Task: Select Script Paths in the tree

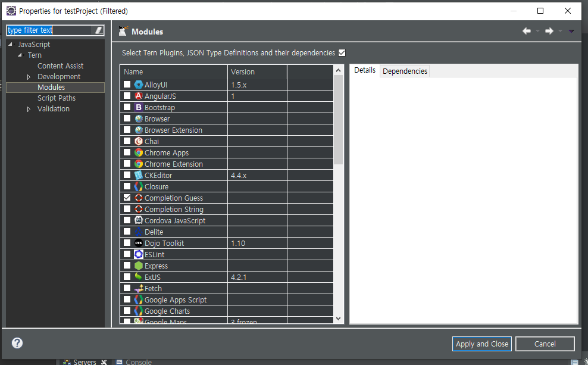Action: 57,98
